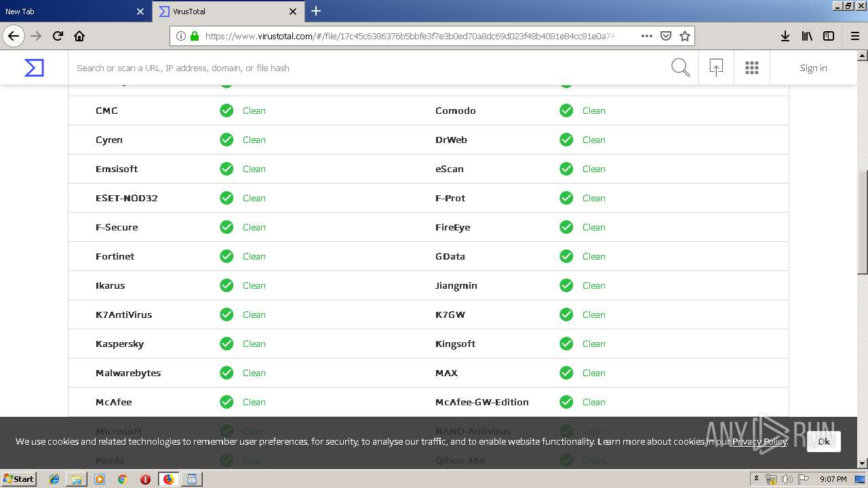Click the site info icon in the address bar
This screenshot has height=488, width=868.
point(181,36)
